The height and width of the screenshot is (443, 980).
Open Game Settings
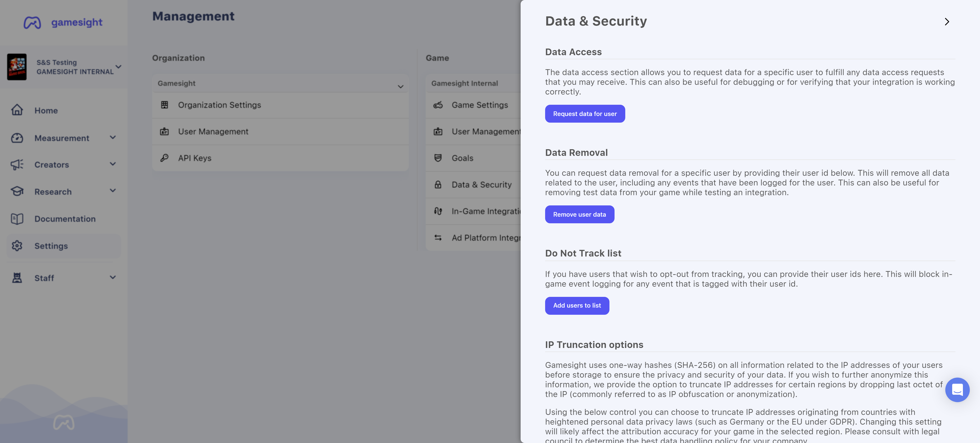(x=473, y=105)
